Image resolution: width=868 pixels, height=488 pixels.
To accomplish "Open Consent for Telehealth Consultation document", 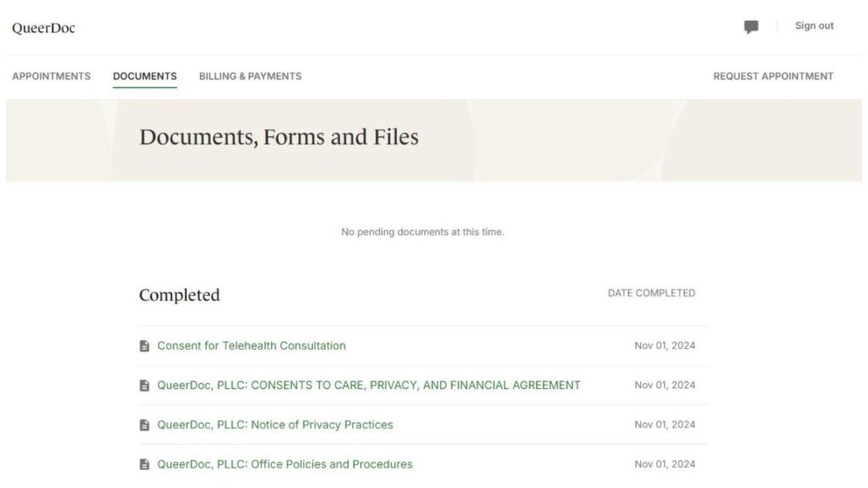I will point(252,346).
